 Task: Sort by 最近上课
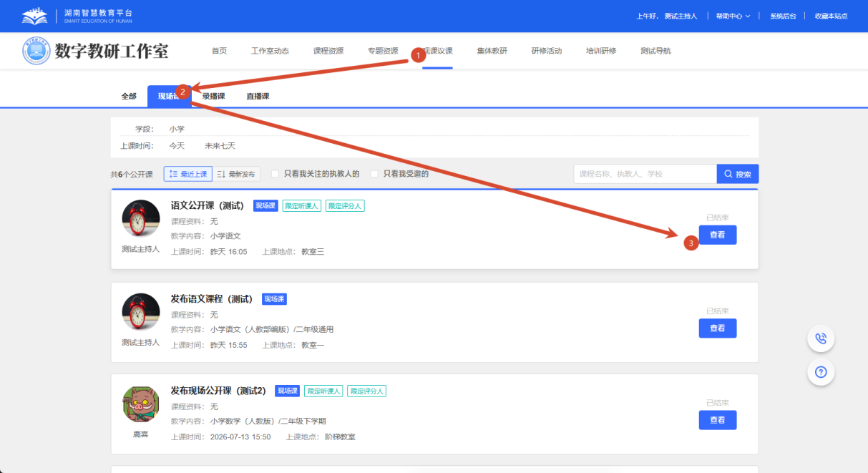tap(187, 174)
